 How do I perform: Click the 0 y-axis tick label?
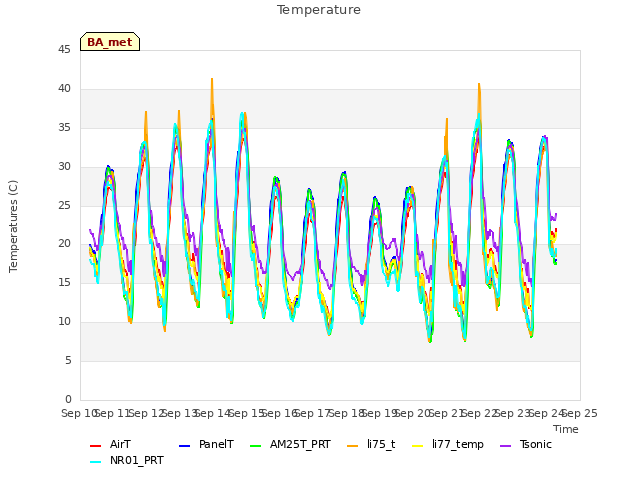68,399
